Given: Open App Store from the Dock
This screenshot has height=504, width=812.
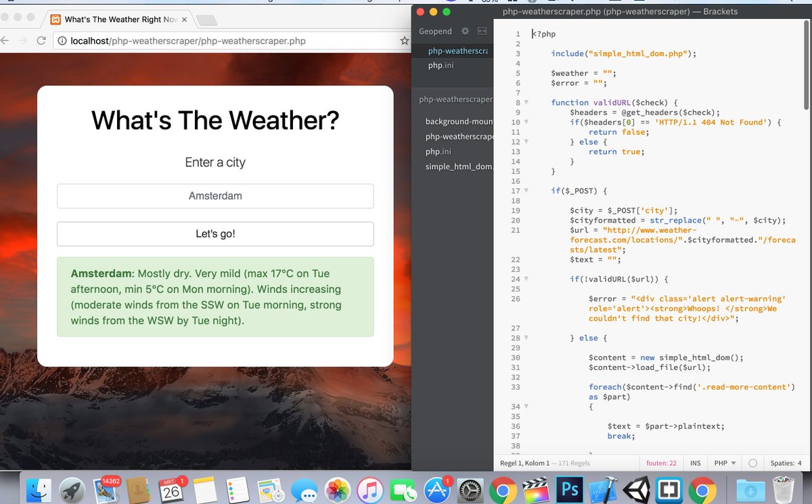Looking at the screenshot, I should (x=436, y=490).
